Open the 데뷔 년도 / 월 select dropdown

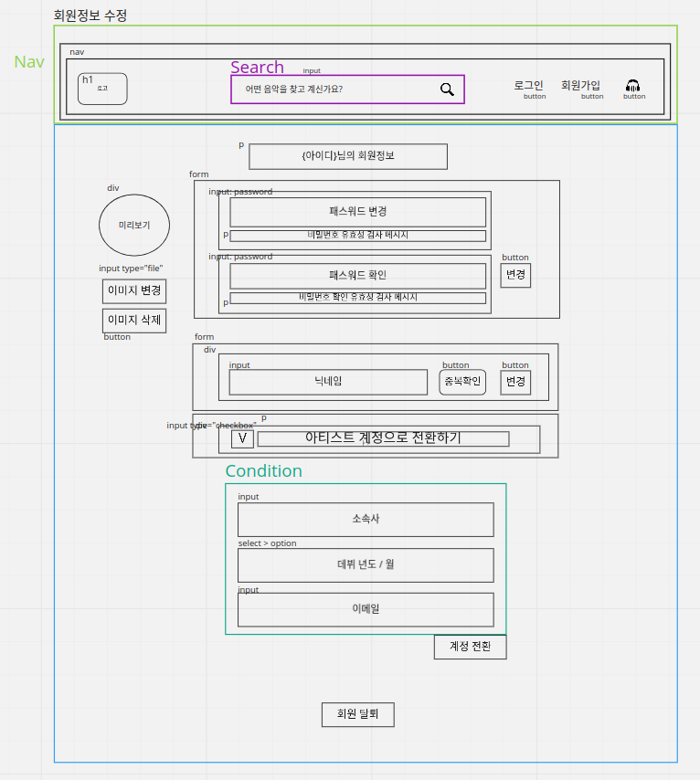pos(366,565)
